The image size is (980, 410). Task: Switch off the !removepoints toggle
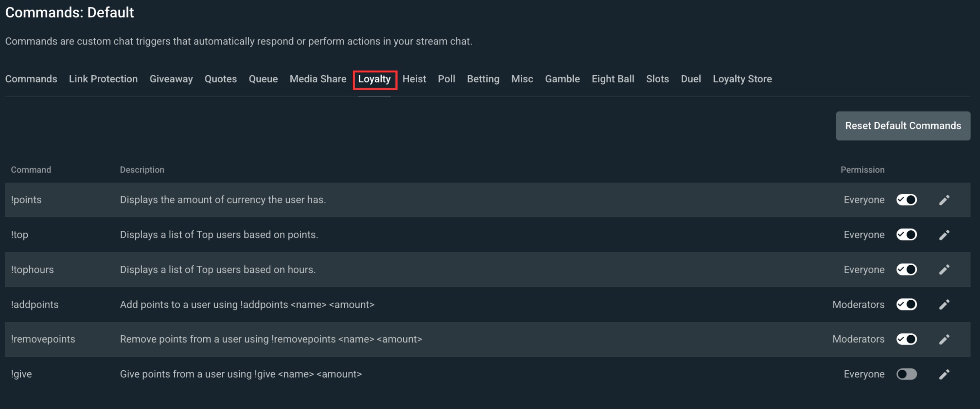[x=907, y=339]
